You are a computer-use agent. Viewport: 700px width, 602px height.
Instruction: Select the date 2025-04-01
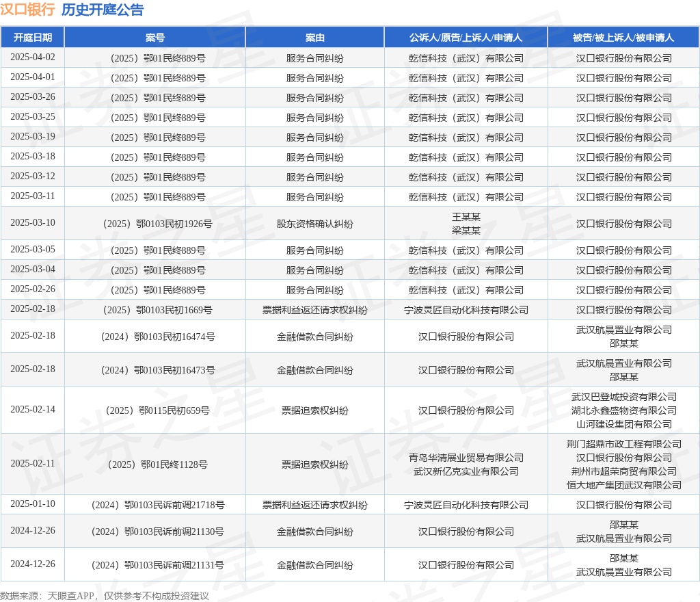[33, 77]
